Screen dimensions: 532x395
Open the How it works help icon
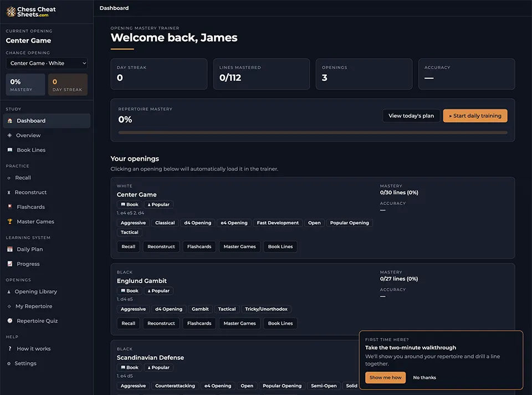pos(10,348)
